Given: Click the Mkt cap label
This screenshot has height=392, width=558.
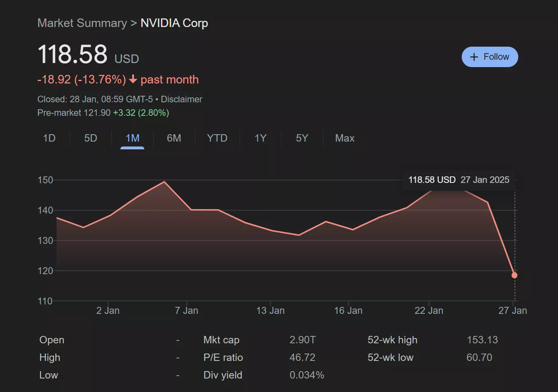Looking at the screenshot, I should pyautogui.click(x=221, y=340).
